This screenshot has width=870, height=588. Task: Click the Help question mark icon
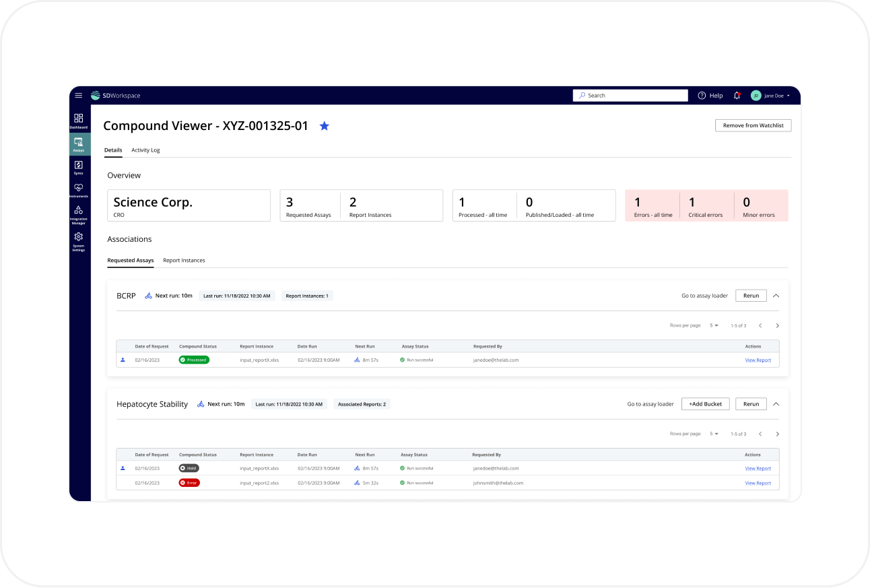(702, 96)
